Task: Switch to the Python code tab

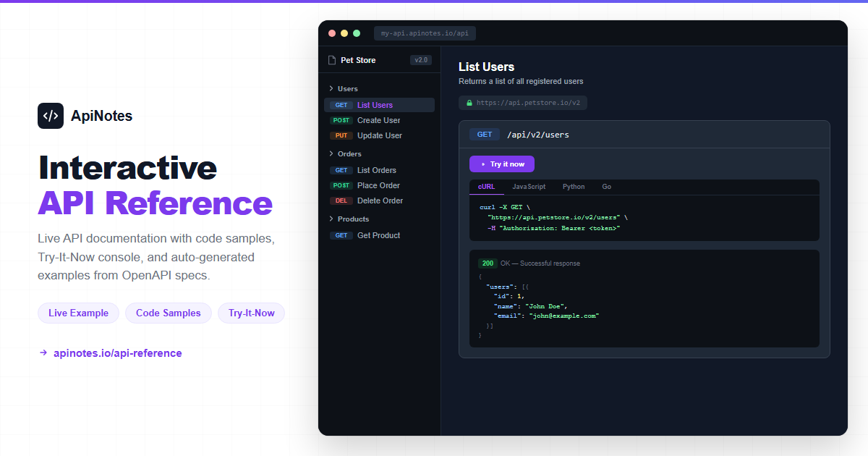Action: [x=574, y=187]
